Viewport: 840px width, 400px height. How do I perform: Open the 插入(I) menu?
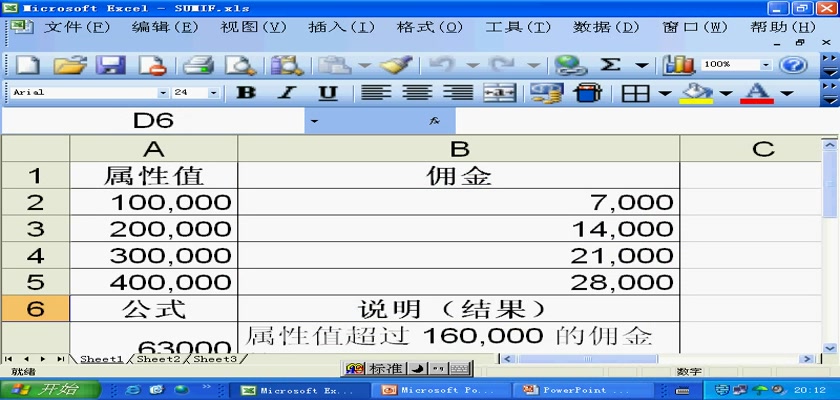click(341, 27)
